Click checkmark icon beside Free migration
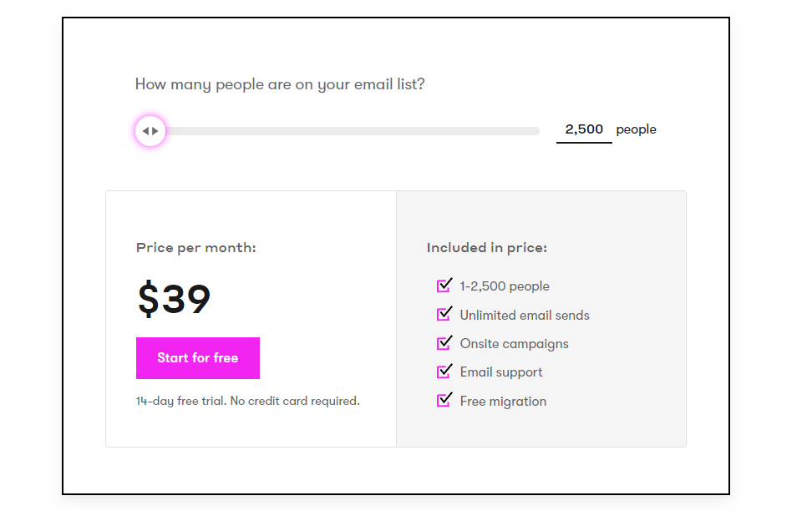 click(x=444, y=400)
